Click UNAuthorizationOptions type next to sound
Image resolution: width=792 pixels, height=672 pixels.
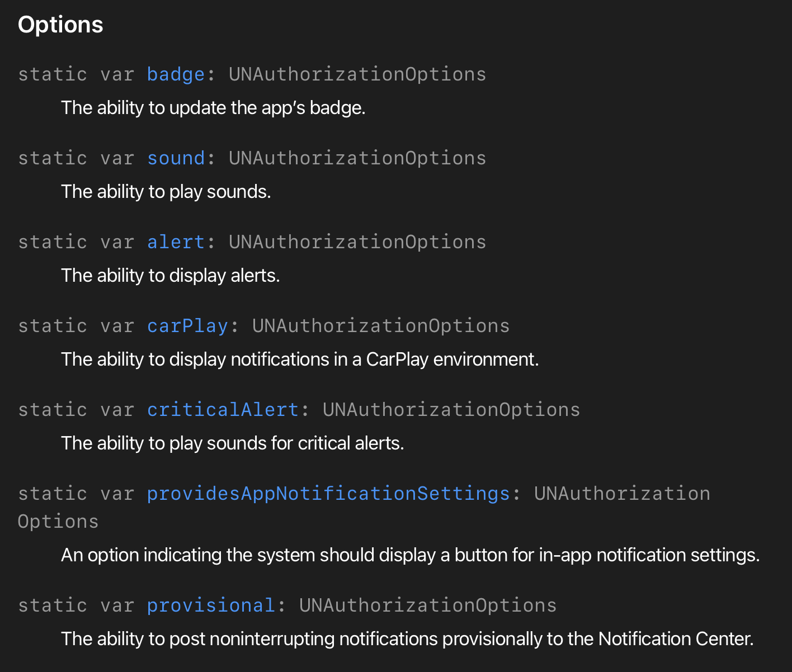pos(357,158)
